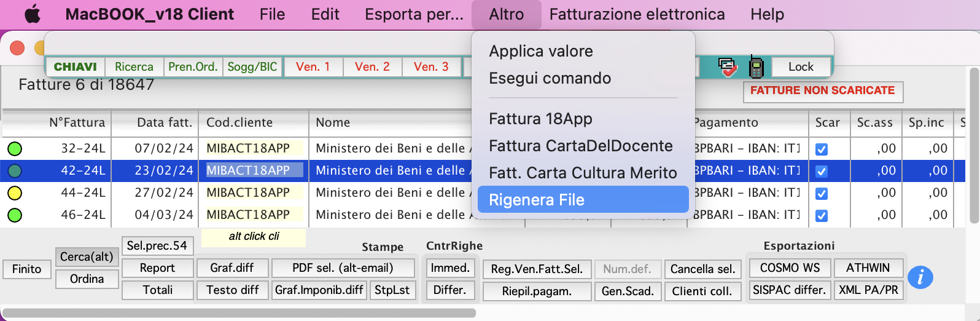Open MacBOOK_v18 Client application menu
This screenshot has width=980, height=321.
tap(149, 14)
